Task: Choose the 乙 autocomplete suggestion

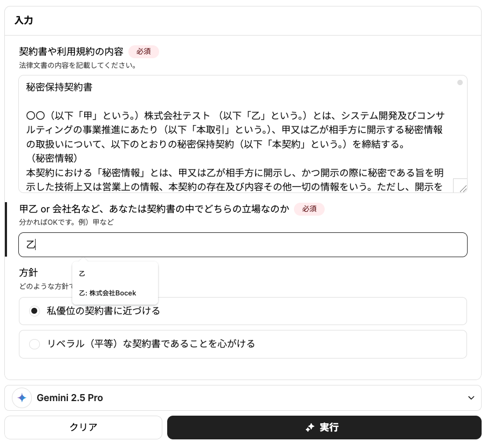Action: 83,274
